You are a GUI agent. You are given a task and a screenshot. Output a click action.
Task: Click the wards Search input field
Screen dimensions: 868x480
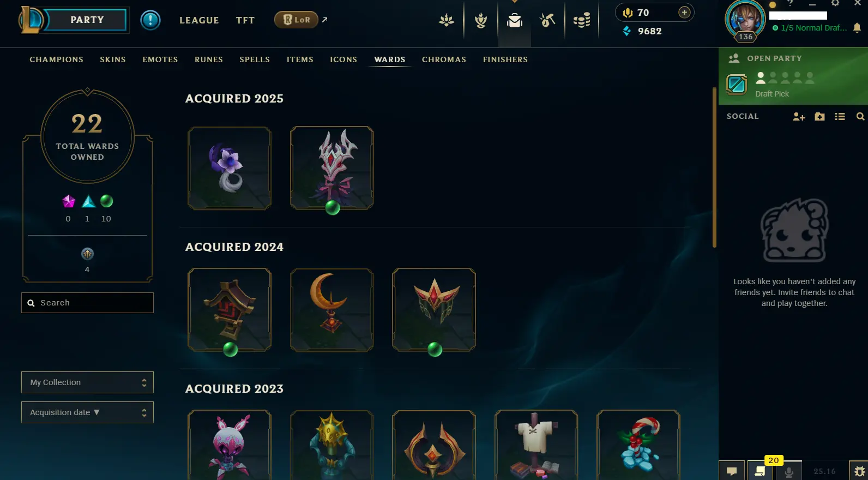click(87, 303)
